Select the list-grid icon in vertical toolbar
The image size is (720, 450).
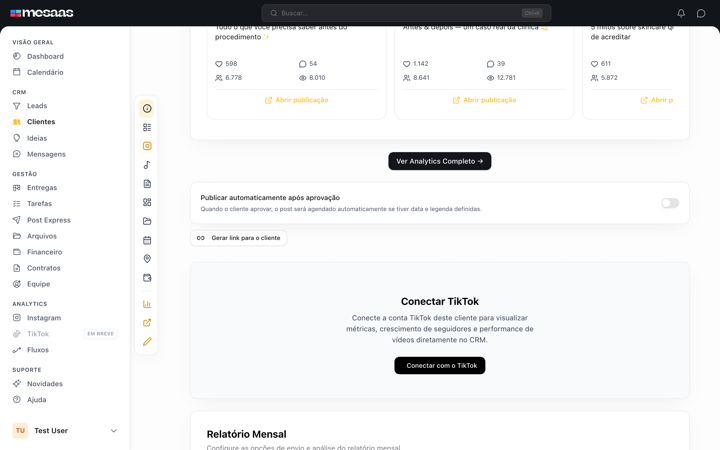coord(147,127)
